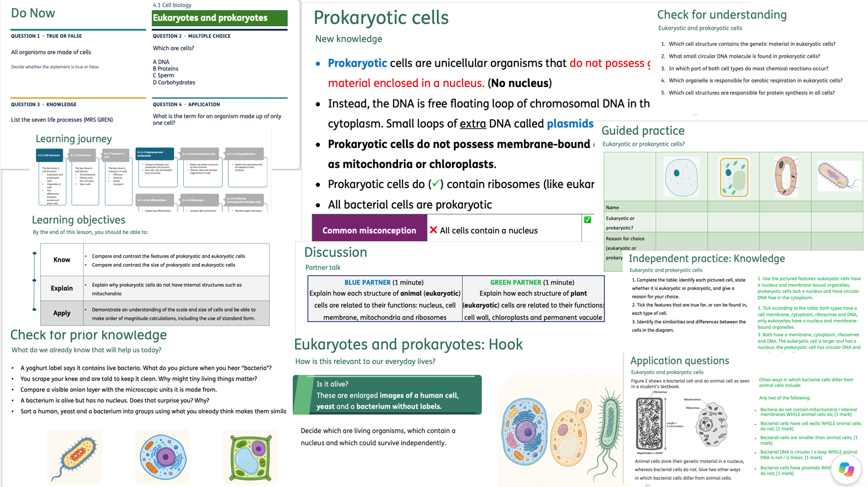Viewport: 868px width, 487px height.
Task: Open the Copilot assistant button
Action: pos(846,469)
